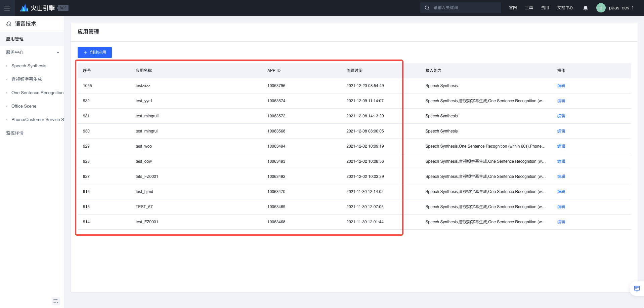The image size is (644, 308).
Task: Open the notification bell
Action: pos(585,8)
